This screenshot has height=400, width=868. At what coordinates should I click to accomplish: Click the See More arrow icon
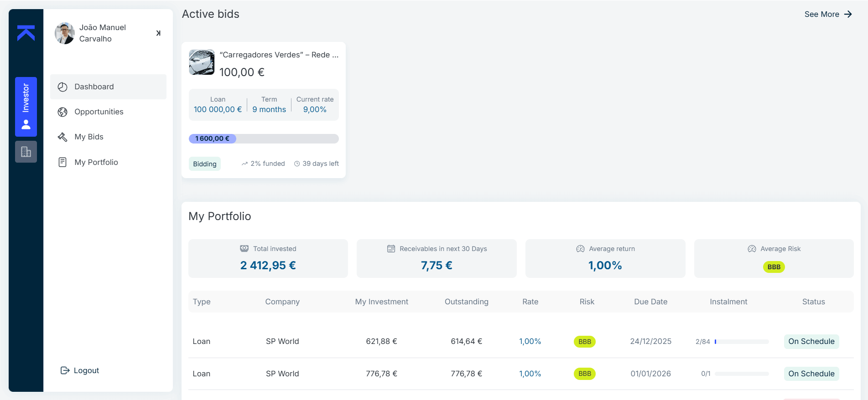[x=848, y=14]
